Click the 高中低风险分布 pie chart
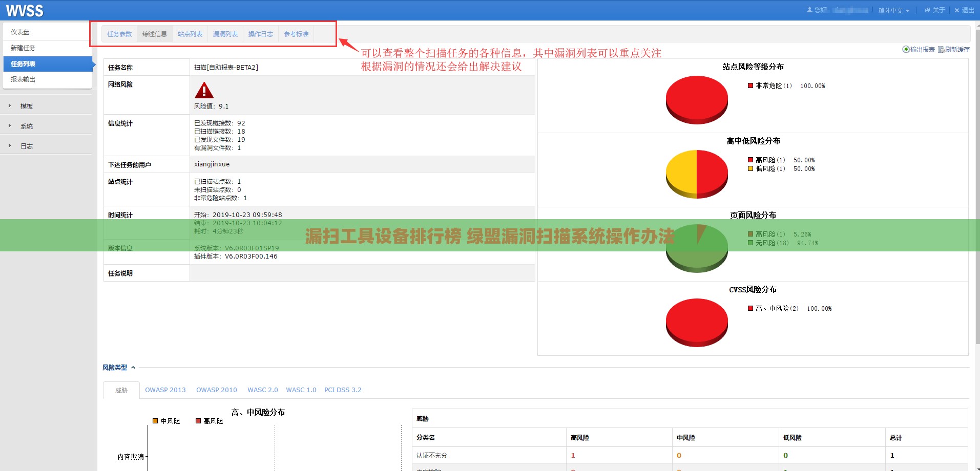This screenshot has height=471, width=980. point(697,174)
